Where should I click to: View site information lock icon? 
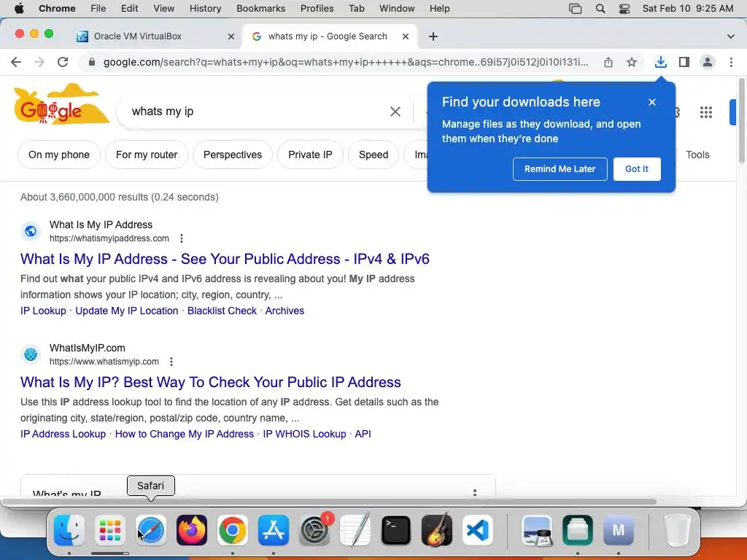[91, 62]
